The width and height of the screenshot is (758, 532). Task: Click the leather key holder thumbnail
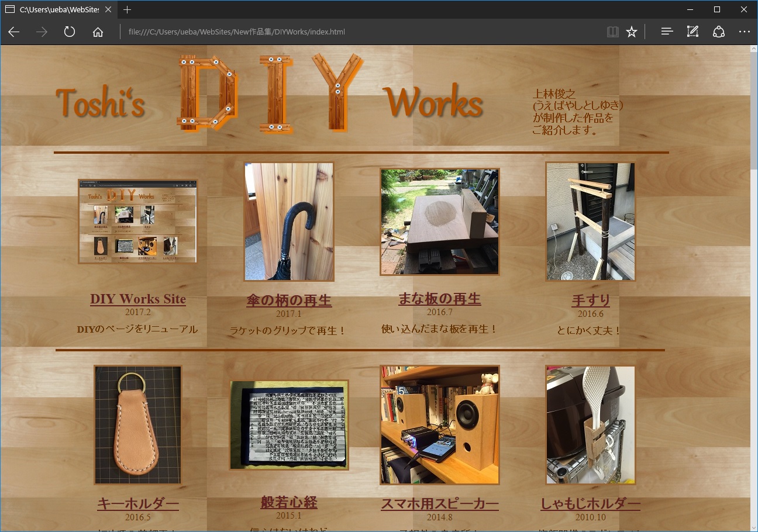click(137, 425)
